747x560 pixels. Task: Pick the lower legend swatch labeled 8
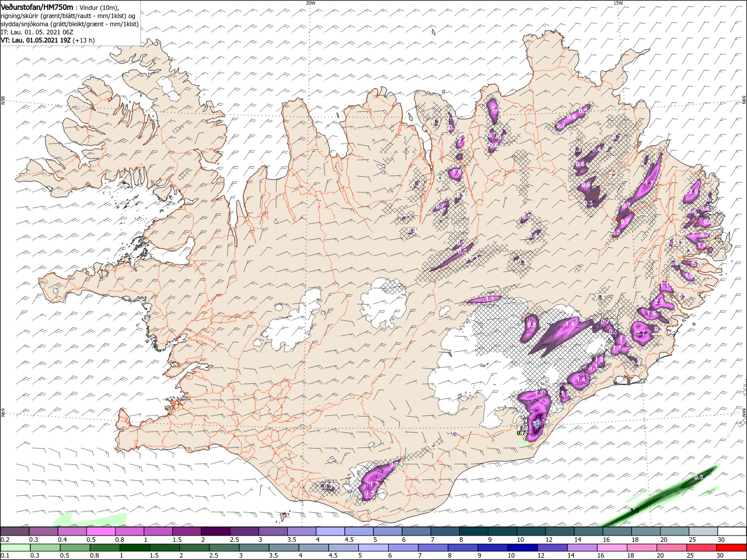[x=463, y=548]
